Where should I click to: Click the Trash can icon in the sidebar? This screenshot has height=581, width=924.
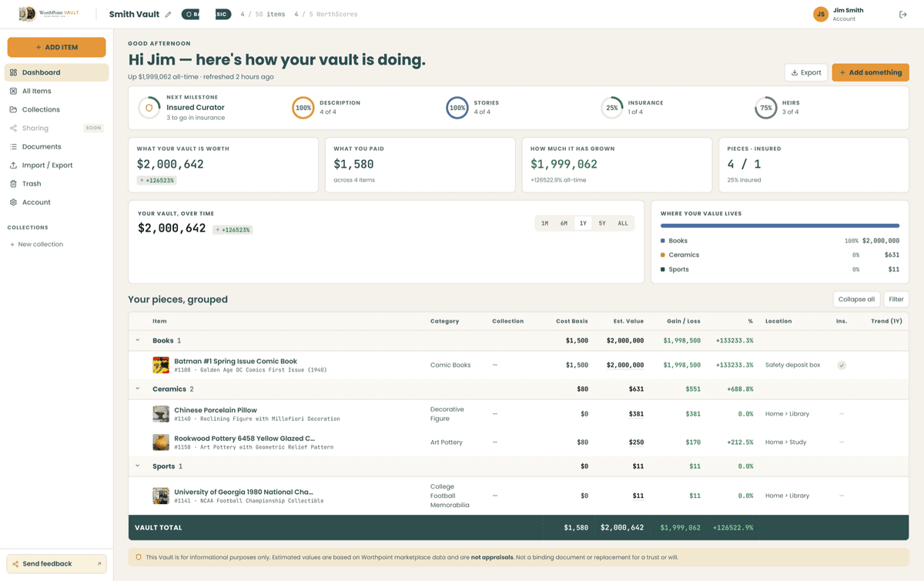[x=14, y=184]
